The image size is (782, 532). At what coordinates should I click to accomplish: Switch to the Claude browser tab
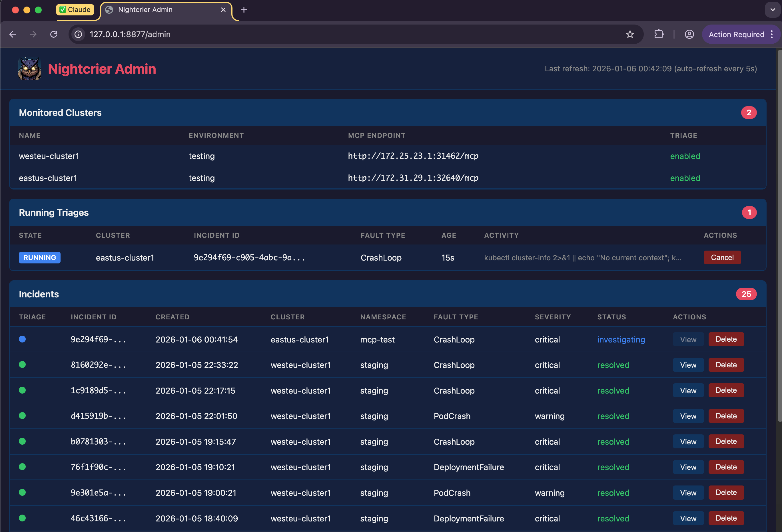point(75,10)
